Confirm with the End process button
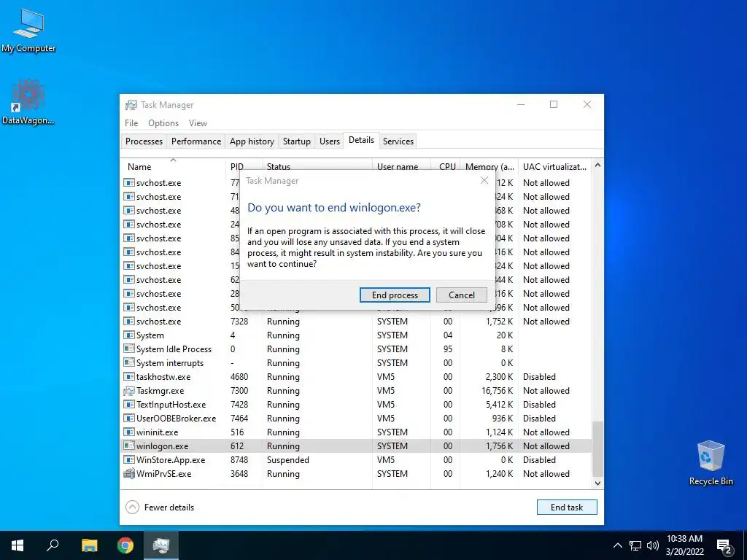This screenshot has width=747, height=560. pyautogui.click(x=395, y=295)
